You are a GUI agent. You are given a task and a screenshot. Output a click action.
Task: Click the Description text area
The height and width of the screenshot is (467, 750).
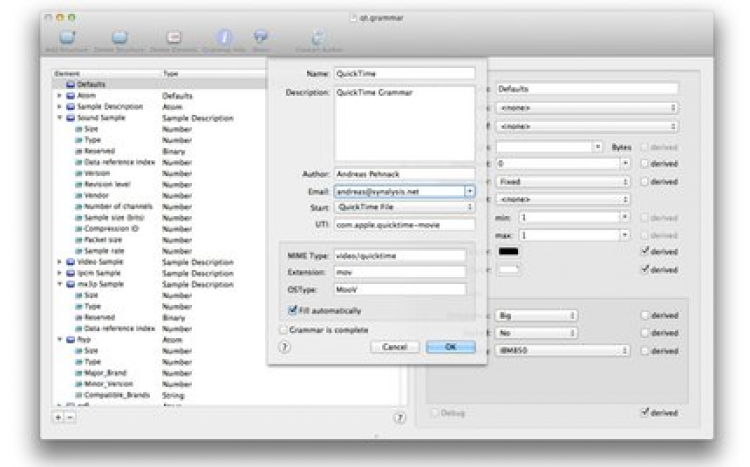click(x=404, y=123)
